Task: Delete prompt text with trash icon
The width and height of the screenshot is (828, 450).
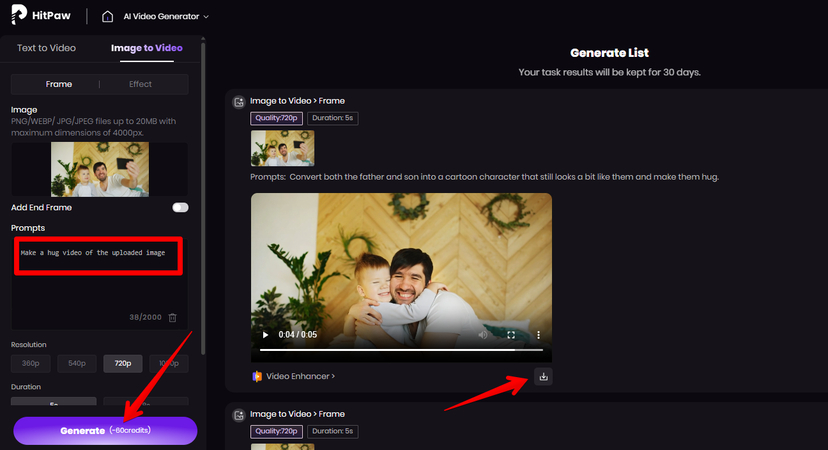Action: click(x=173, y=317)
